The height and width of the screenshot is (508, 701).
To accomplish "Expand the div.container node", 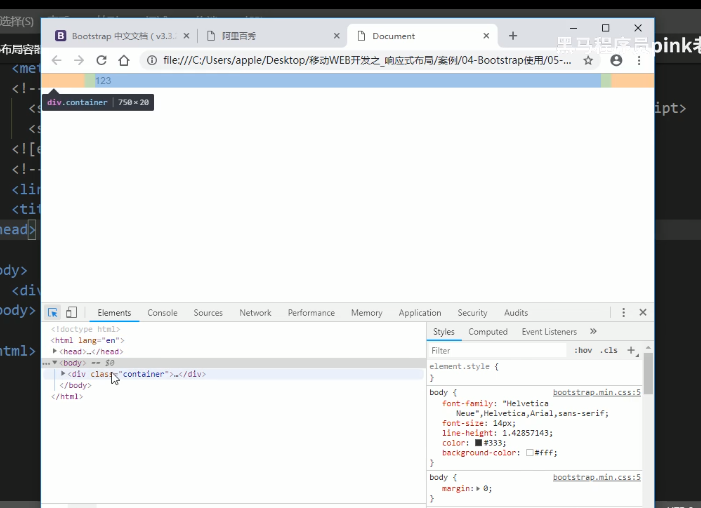I will [63, 373].
